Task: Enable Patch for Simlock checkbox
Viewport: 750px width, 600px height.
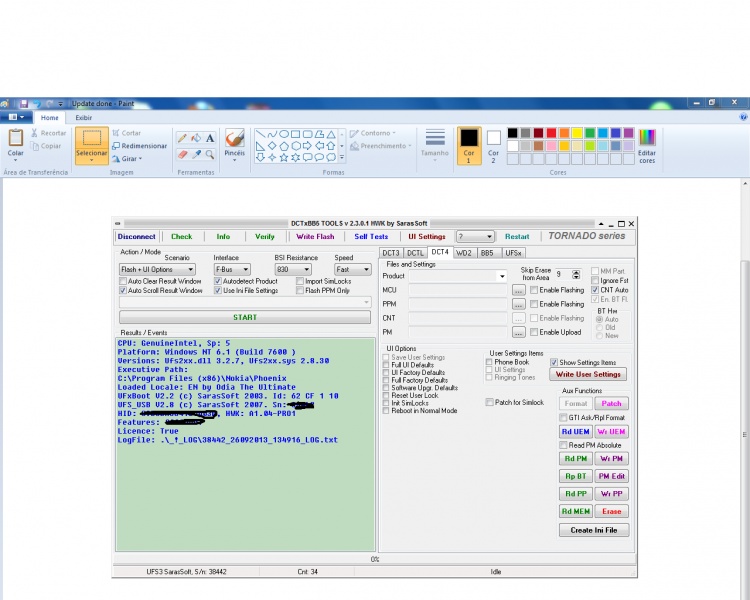Action: click(489, 402)
